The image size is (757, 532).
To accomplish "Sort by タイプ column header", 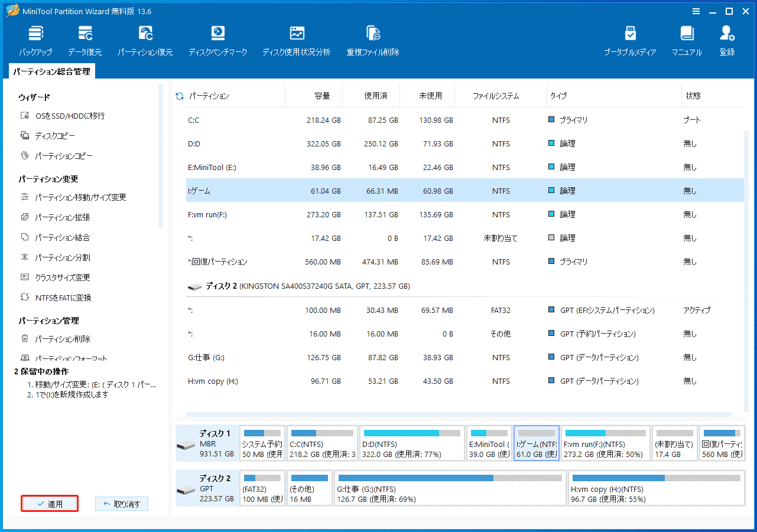I will coord(558,96).
